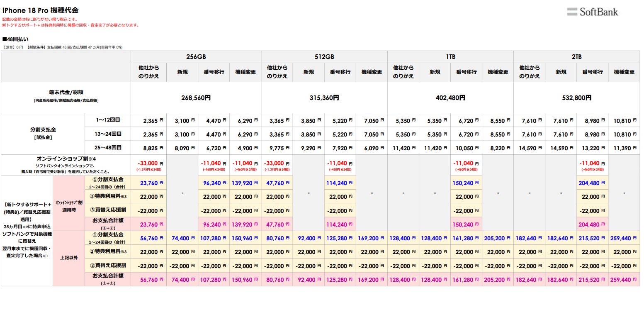Select the "9,775円" cell

pyautogui.click(x=277, y=148)
